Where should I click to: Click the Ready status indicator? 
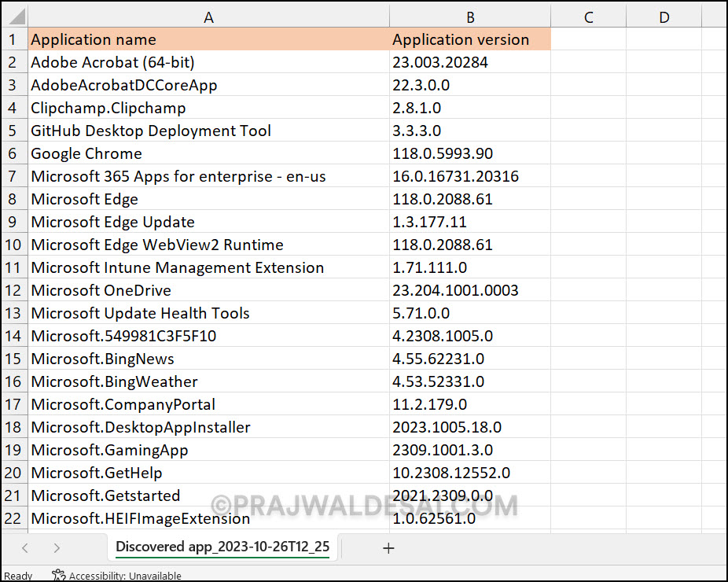coord(19,576)
